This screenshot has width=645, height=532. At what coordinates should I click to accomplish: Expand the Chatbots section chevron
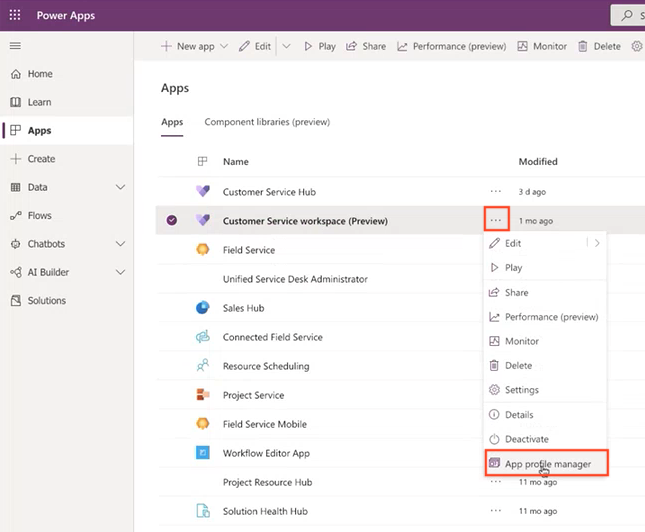pos(121,244)
